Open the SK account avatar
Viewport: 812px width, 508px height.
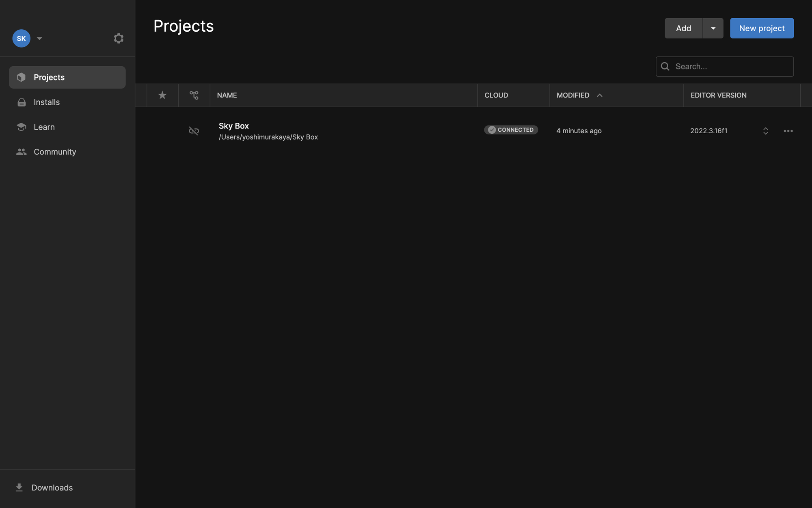pyautogui.click(x=21, y=38)
